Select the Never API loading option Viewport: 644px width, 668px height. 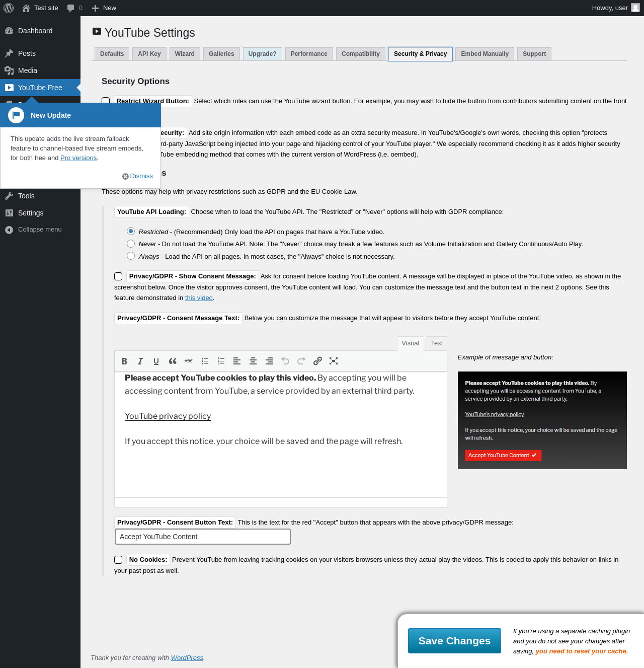(131, 244)
